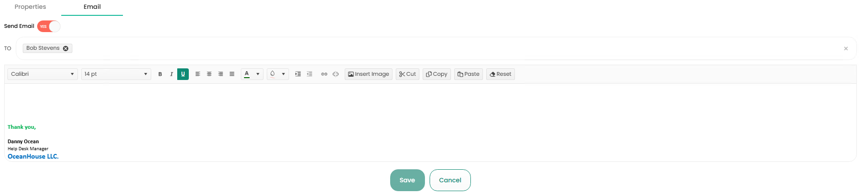Viewport: 868px width, 193px height.
Task: Apply the green font color swatch
Action: click(247, 74)
